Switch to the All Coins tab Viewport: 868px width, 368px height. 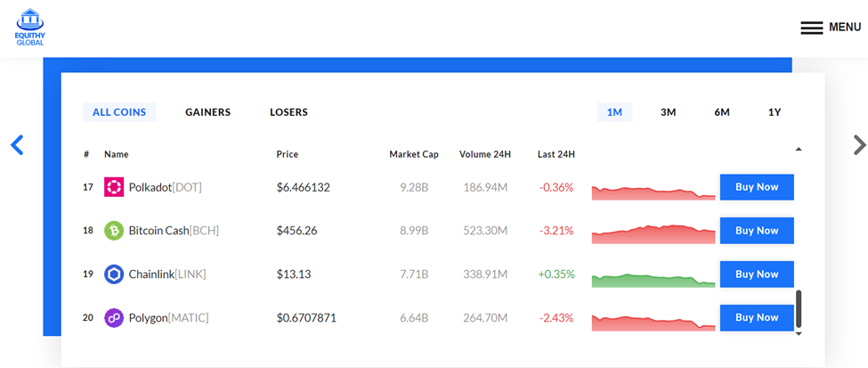[x=124, y=112]
